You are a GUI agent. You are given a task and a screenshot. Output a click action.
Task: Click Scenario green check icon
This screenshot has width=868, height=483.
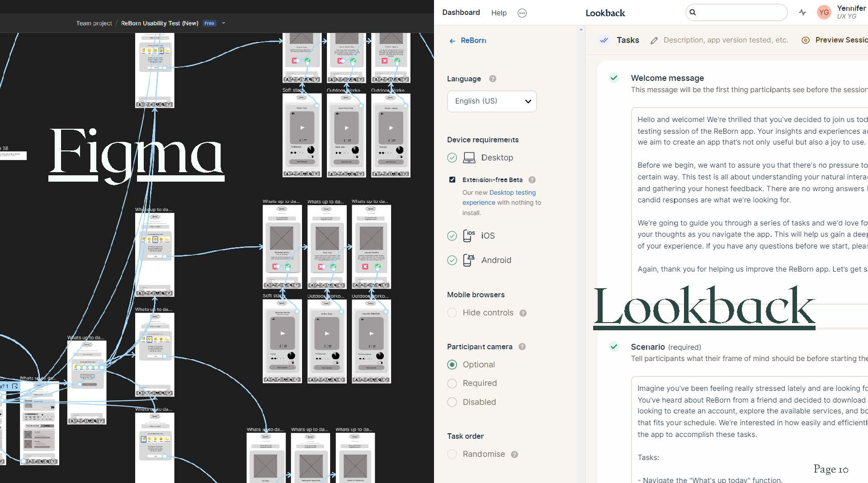pyautogui.click(x=613, y=347)
